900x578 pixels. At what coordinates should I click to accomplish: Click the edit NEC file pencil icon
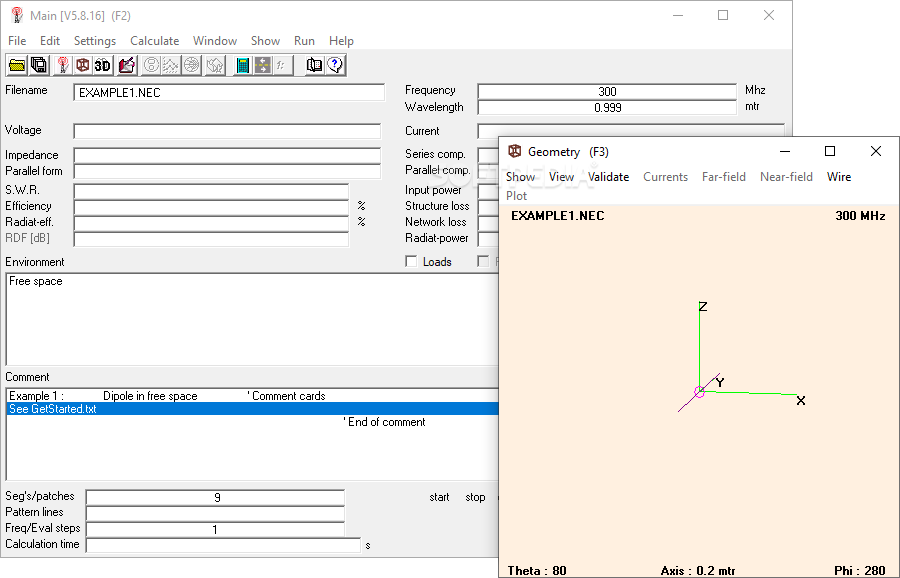click(126, 65)
